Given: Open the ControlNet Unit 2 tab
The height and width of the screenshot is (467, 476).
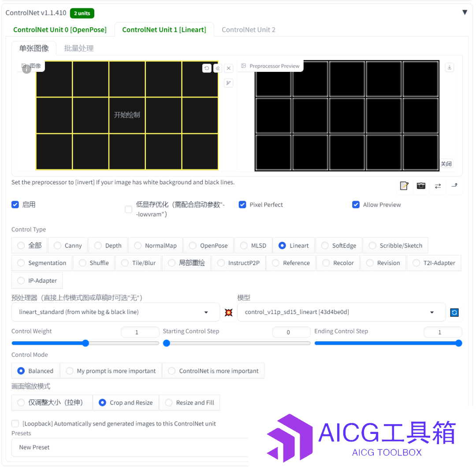Looking at the screenshot, I should point(248,30).
